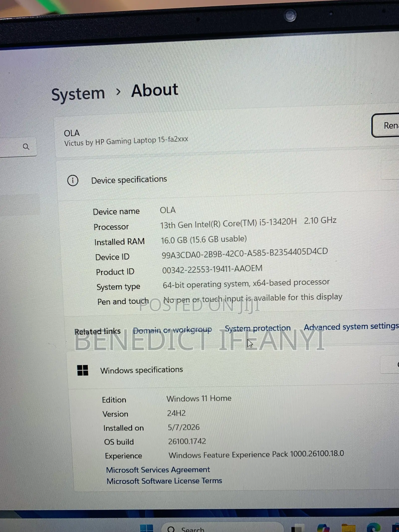The width and height of the screenshot is (399, 532).
Task: Select the Version value 24H2
Action: (176, 413)
